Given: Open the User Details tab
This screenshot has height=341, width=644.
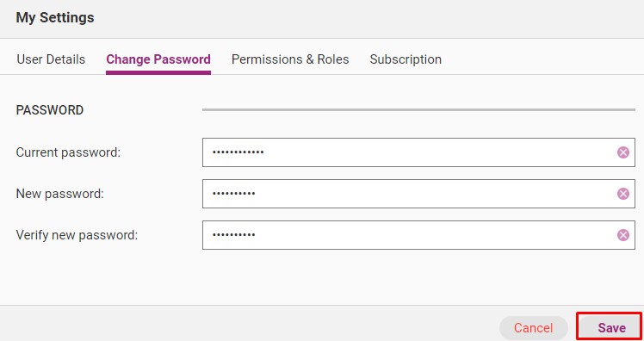Looking at the screenshot, I should (51, 59).
